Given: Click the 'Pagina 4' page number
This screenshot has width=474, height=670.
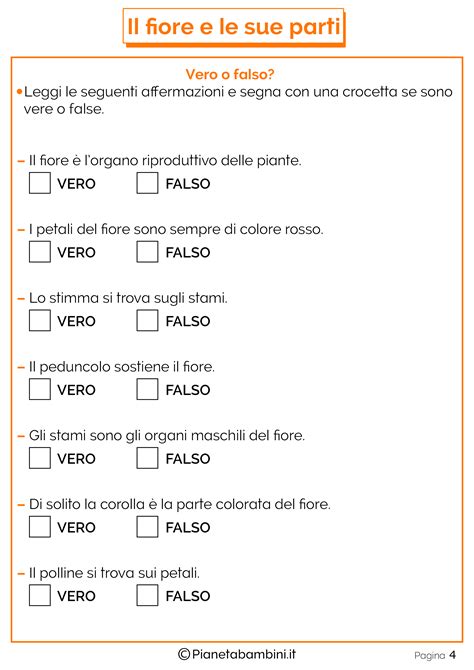Looking at the screenshot, I should pyautogui.click(x=435, y=655).
